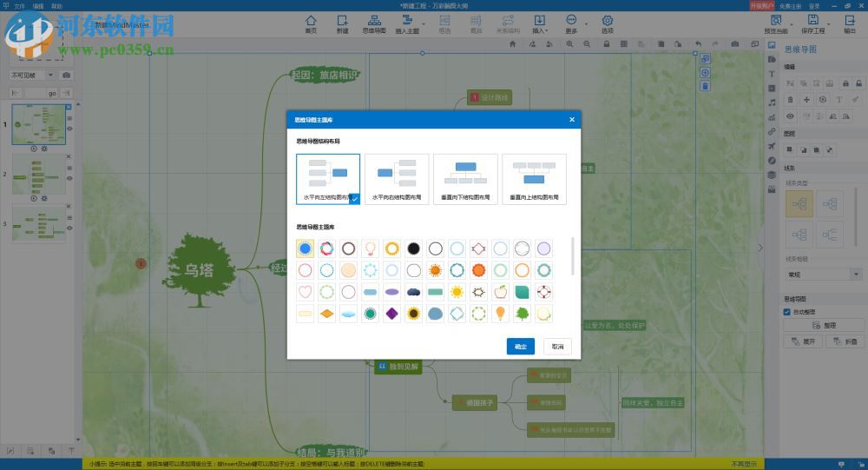Viewport: 868px width, 470px height.
Task: Click the 保存工程 save project button
Action: coord(812,23)
